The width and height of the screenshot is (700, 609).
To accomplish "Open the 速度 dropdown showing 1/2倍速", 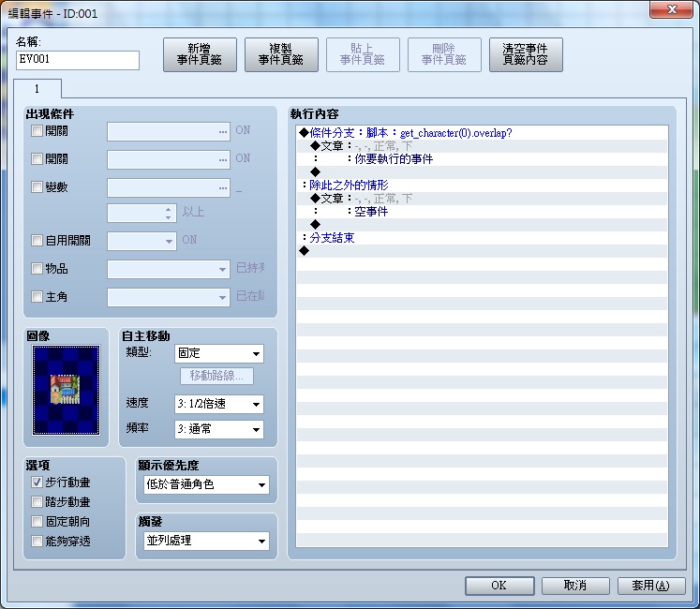I will [219, 404].
